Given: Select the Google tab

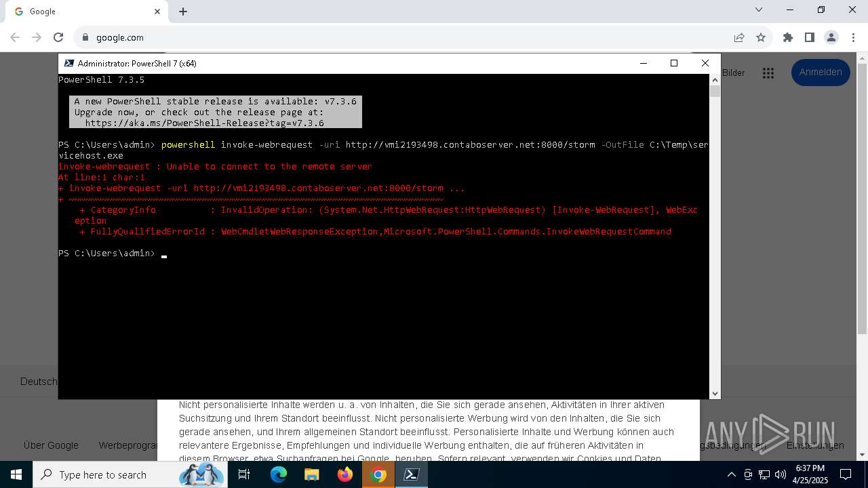Looking at the screenshot, I should [87, 12].
